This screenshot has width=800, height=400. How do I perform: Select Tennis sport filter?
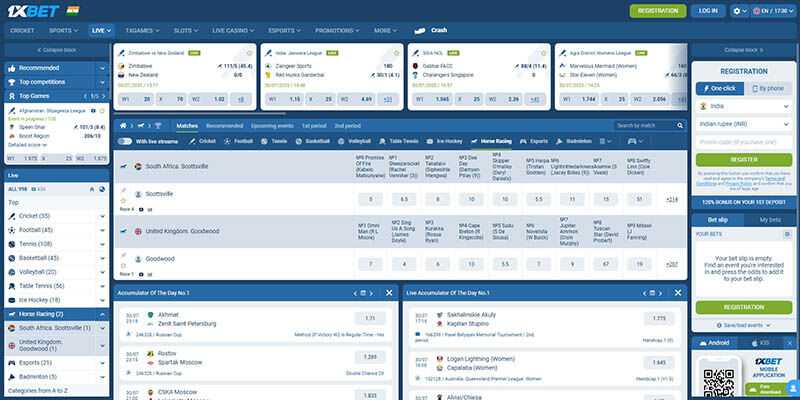click(273, 141)
